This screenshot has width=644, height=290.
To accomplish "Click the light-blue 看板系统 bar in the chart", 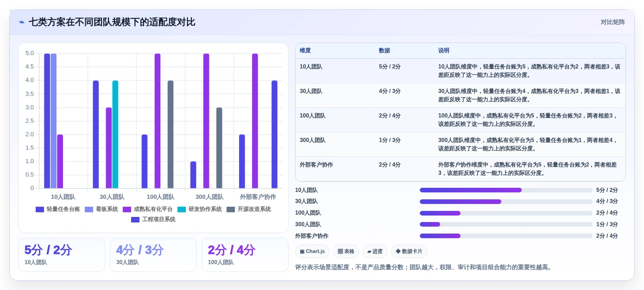I will pyautogui.click(x=54, y=121).
